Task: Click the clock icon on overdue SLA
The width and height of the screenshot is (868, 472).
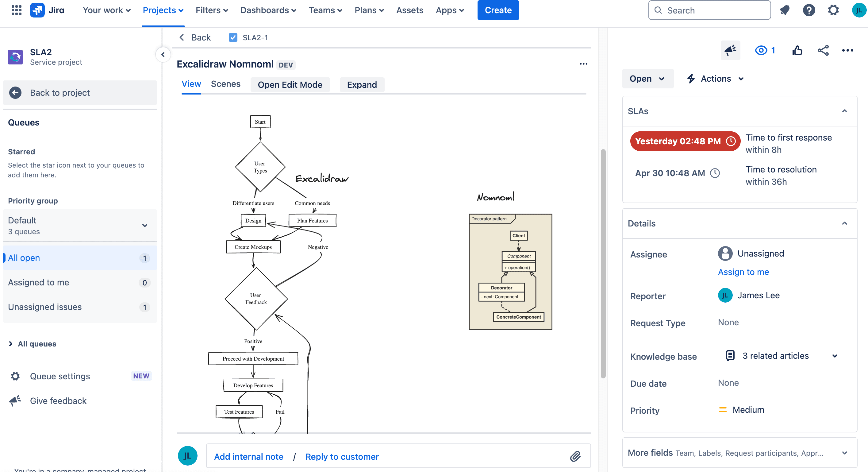Action: pyautogui.click(x=731, y=141)
